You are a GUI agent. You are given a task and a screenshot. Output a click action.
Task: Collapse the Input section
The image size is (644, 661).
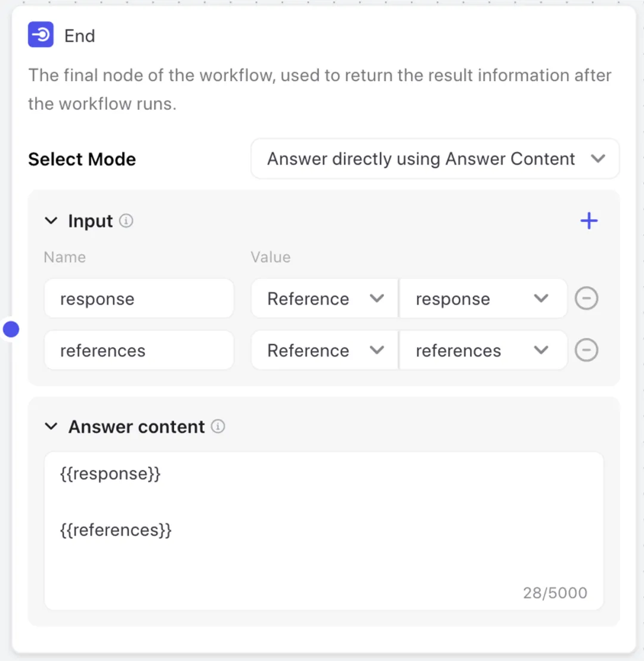pyautogui.click(x=51, y=221)
